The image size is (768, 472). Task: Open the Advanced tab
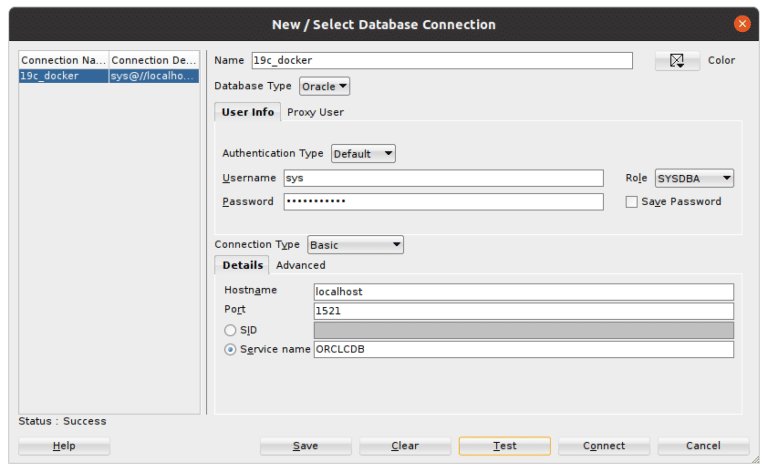pyautogui.click(x=300, y=265)
